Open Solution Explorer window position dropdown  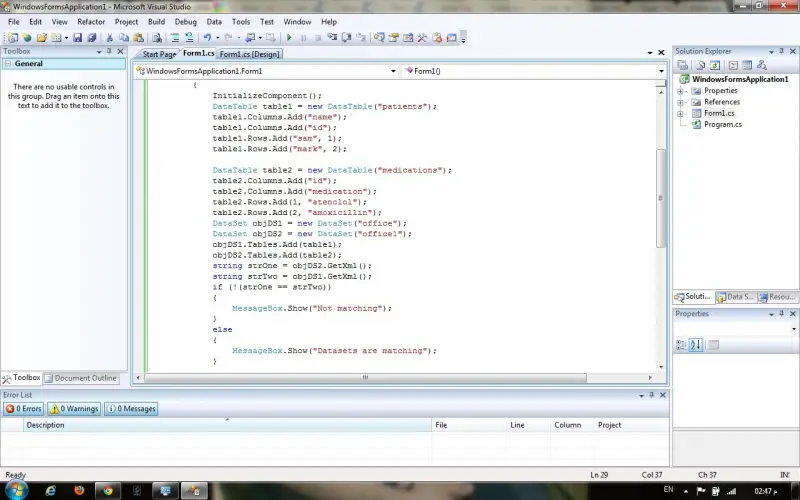771,52
